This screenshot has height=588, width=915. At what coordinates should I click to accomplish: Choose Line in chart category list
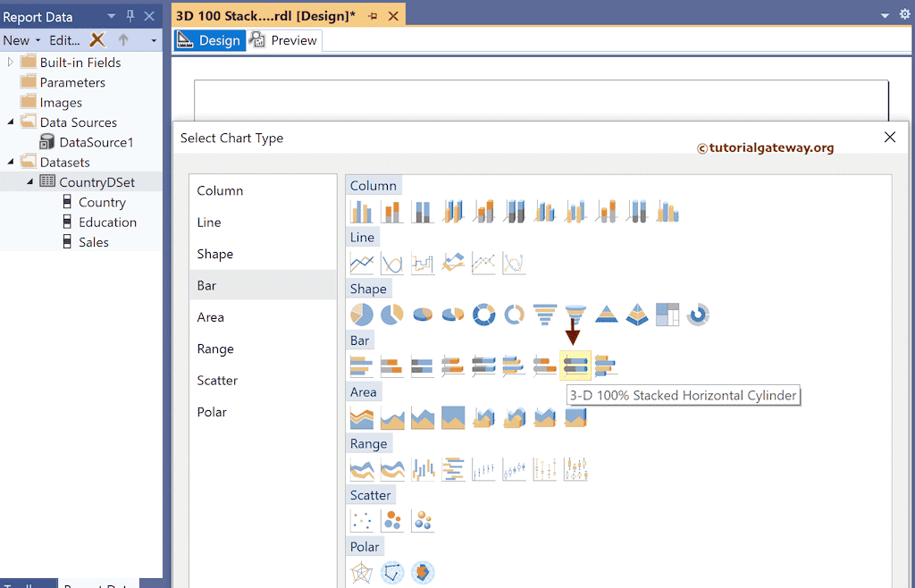[x=263, y=223]
